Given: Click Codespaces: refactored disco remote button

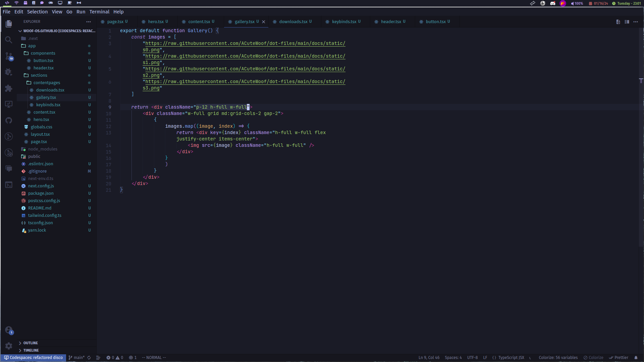Looking at the screenshot, I should [x=33, y=358].
